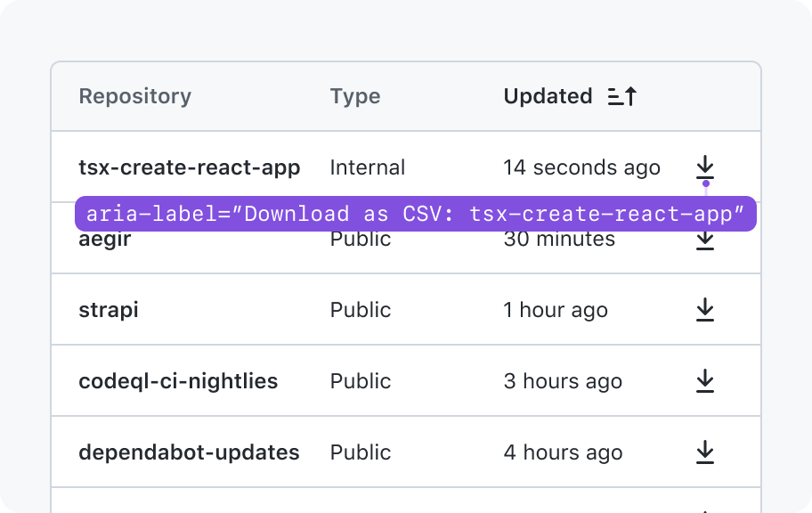Open tsx-create-react-app repository
The width and height of the screenshot is (812, 513).
(x=190, y=167)
